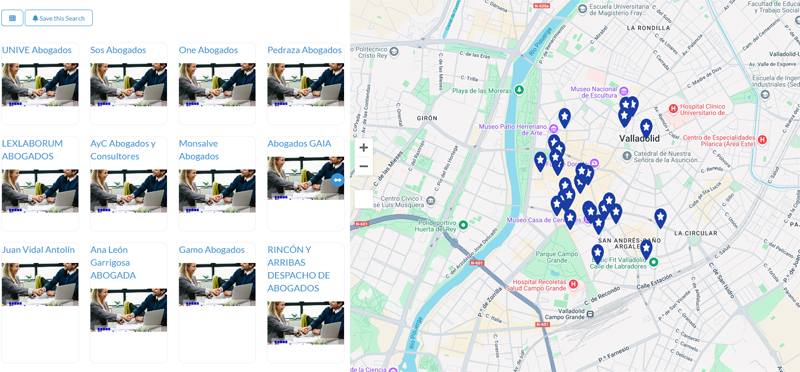Image resolution: width=800 pixels, height=372 pixels.
Task: Click the Playa de las Moreras marker
Action: click(519, 90)
